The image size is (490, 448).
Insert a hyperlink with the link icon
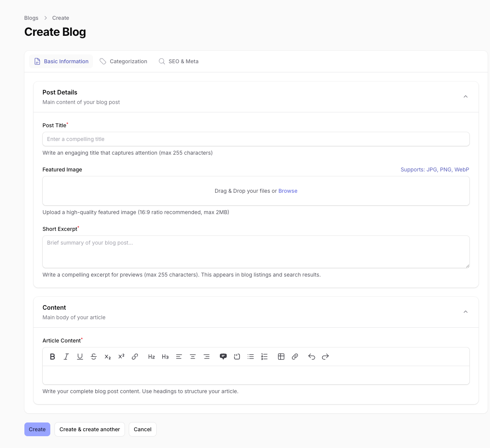click(135, 357)
